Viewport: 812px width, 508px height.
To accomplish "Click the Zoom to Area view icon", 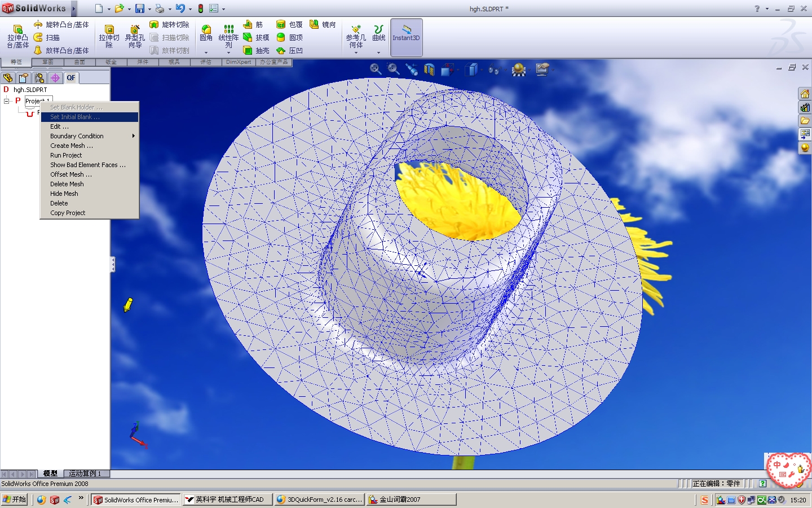I will [x=394, y=69].
